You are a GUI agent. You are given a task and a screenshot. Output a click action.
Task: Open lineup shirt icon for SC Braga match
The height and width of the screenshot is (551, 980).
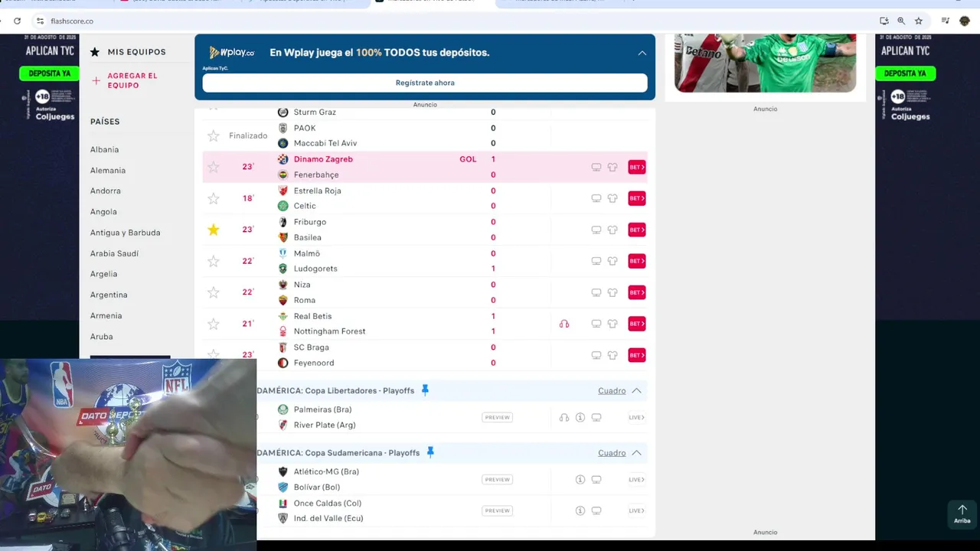pos(612,355)
